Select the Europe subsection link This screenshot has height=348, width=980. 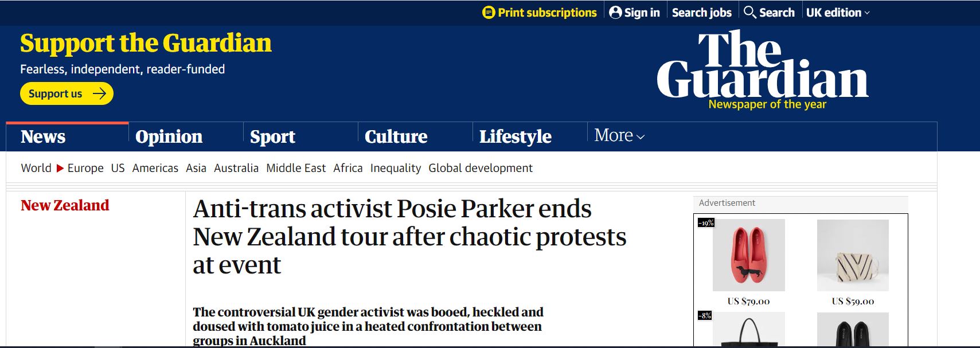point(85,168)
